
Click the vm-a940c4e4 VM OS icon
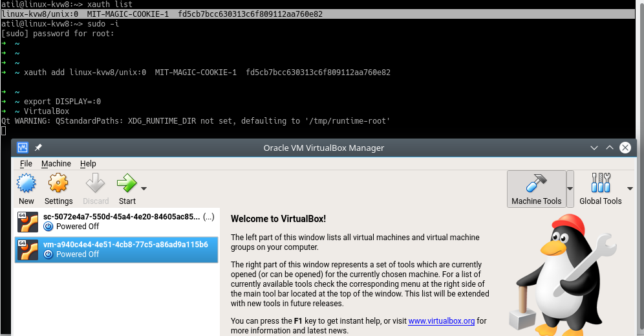[28, 250]
